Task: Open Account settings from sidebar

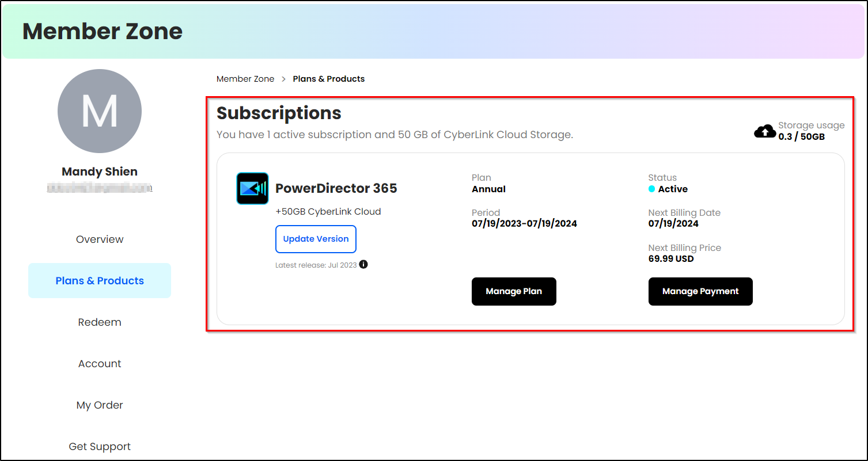Action: (x=100, y=364)
